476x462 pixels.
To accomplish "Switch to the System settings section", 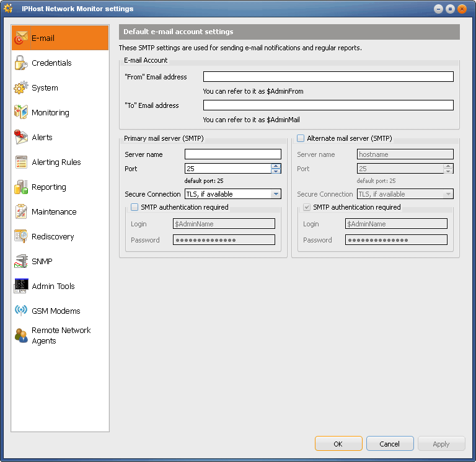I will pyautogui.click(x=45, y=88).
